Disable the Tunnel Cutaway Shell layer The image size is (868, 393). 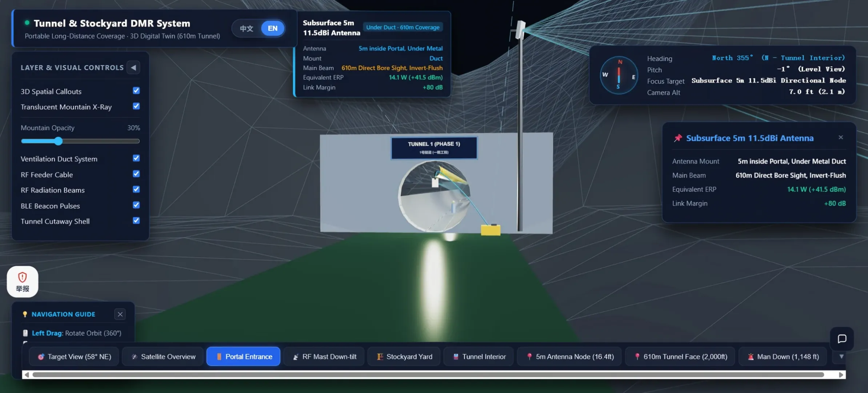point(136,221)
